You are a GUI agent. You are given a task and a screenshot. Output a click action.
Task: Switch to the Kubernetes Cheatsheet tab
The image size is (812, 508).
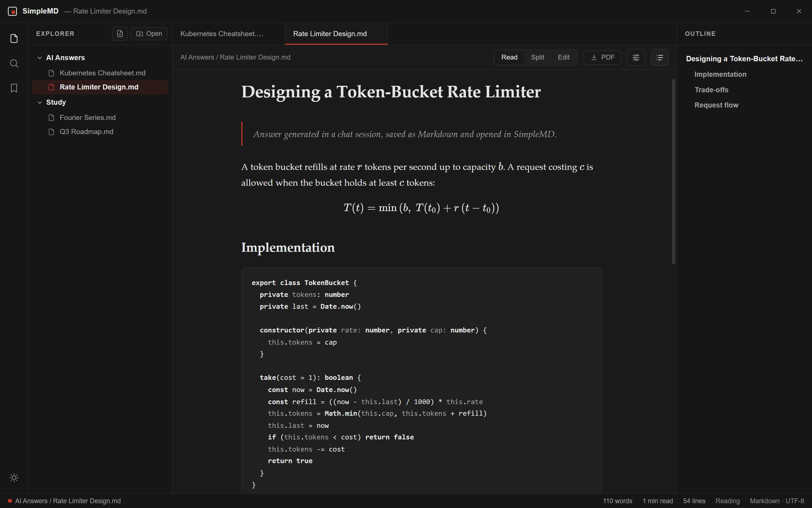pyautogui.click(x=229, y=34)
